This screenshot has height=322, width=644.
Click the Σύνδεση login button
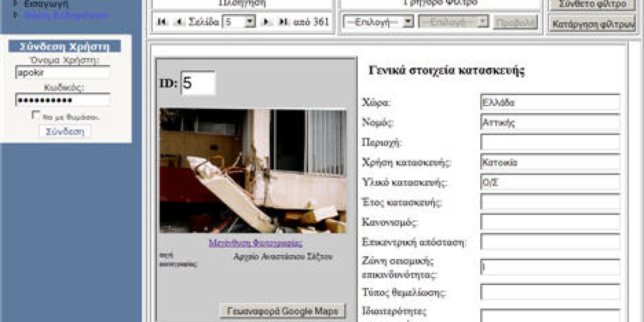65,132
